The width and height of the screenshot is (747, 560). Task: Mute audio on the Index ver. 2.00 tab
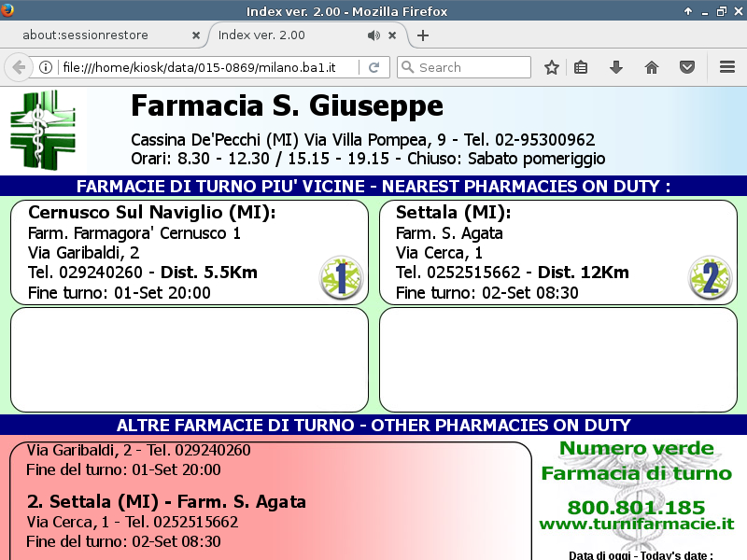coord(373,35)
